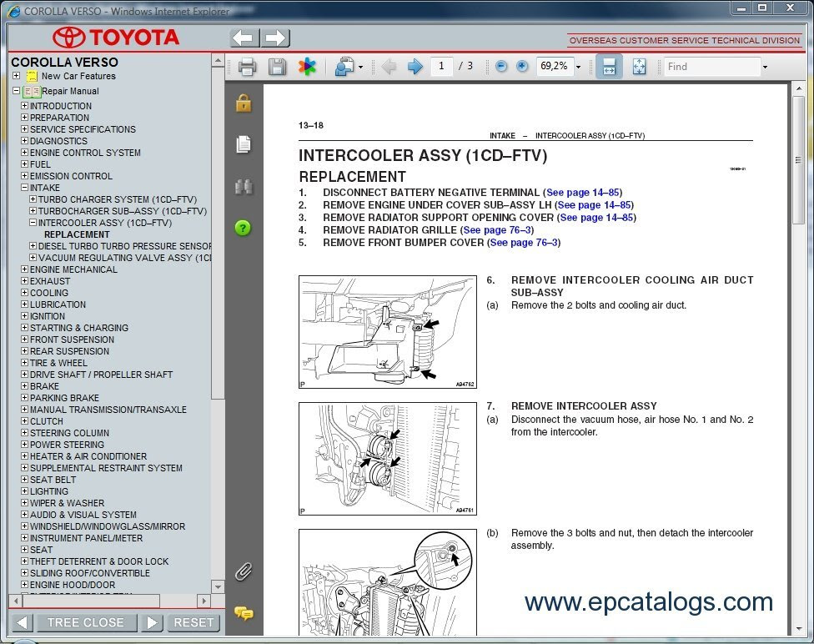Screen dimensions: 814x644
Task: Click the Toyota back navigation arrow
Action: [244, 38]
